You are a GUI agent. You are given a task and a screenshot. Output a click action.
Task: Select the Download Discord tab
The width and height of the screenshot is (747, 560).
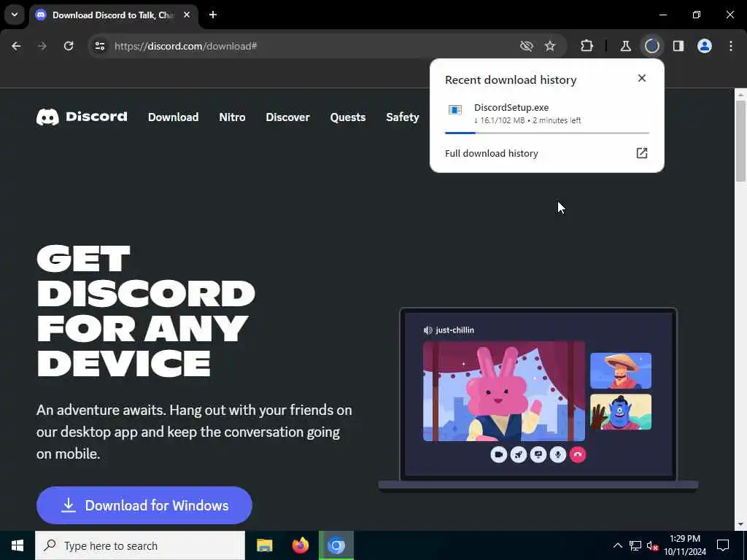coord(112,15)
